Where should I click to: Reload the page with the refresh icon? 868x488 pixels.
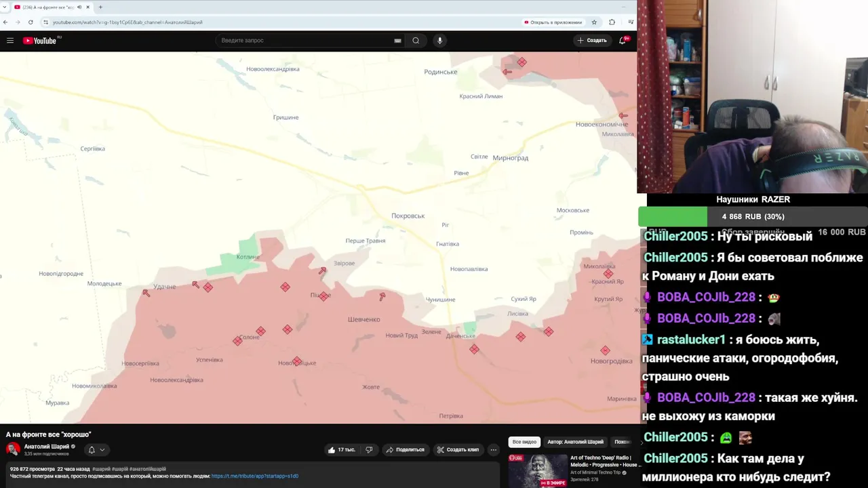31,22
